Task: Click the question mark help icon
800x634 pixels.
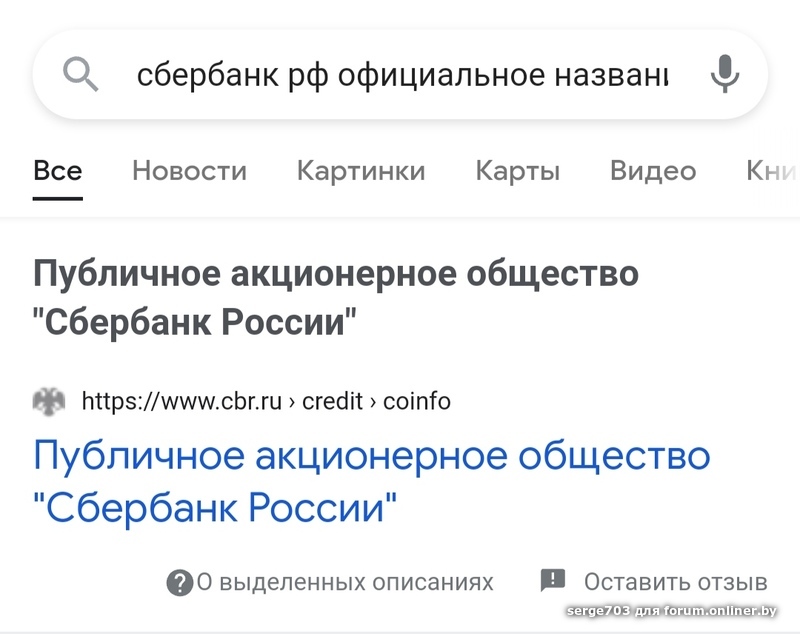Action: click(179, 582)
